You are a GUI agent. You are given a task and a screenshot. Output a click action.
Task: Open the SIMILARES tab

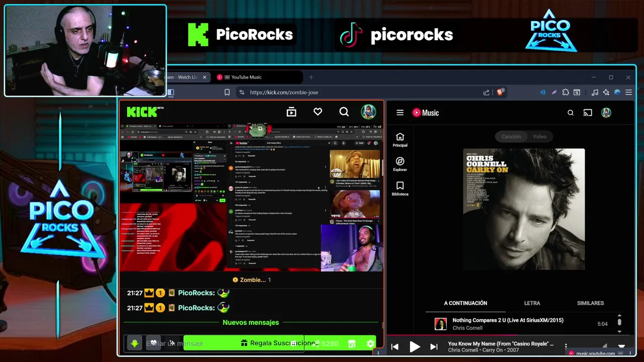[590, 303]
